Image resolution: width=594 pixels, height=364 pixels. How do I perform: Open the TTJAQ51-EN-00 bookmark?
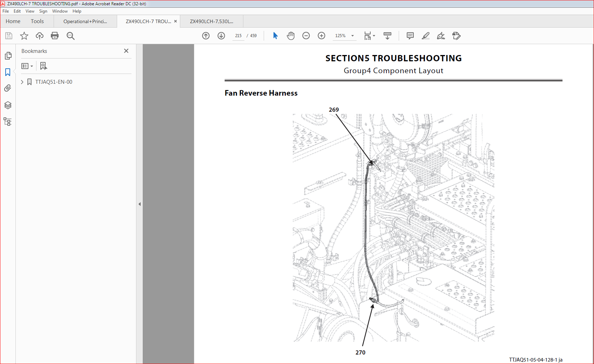54,82
